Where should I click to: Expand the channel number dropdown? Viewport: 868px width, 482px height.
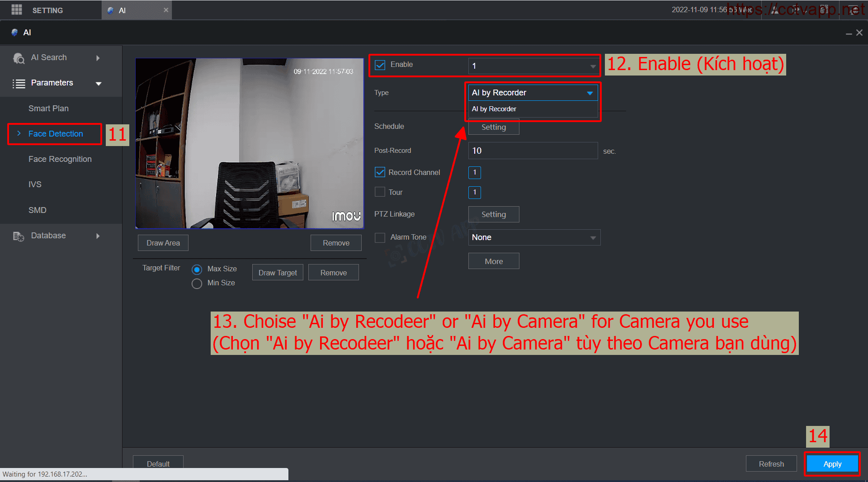[534, 66]
